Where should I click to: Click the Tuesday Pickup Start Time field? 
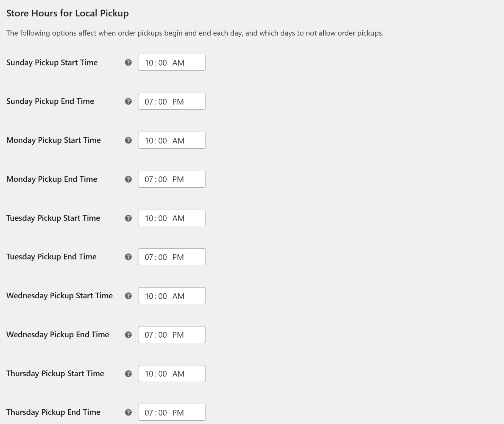click(x=172, y=218)
